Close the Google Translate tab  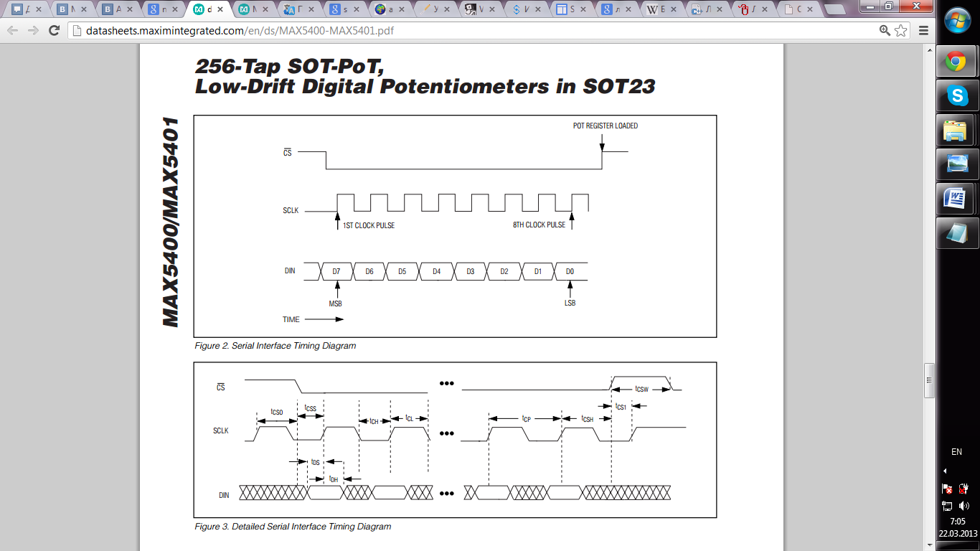312,9
